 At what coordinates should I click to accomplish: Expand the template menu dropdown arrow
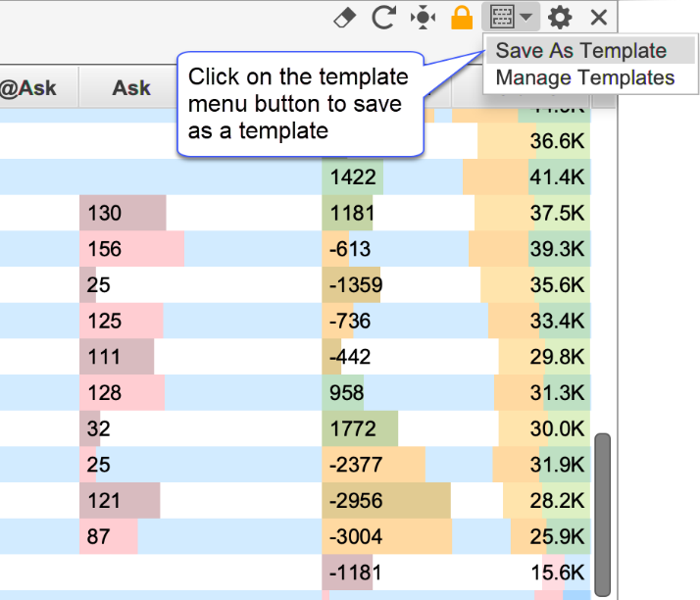click(527, 17)
